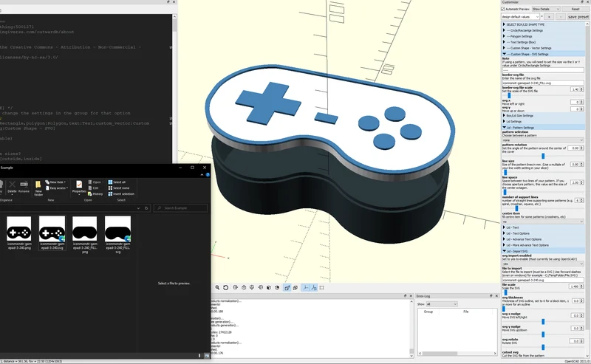This screenshot has height=364, width=591.
Task: Adjust the border svg file scale slider
Action: (x=509, y=96)
